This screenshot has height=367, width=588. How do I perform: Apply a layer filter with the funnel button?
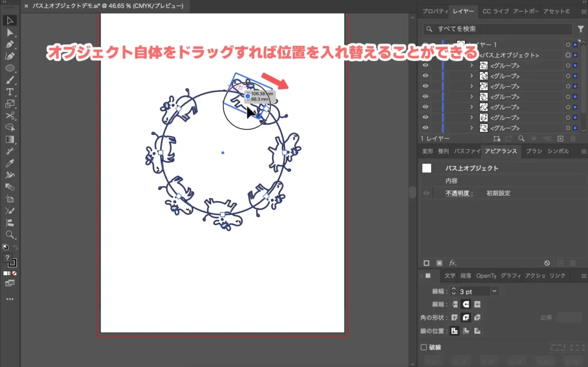581,29
